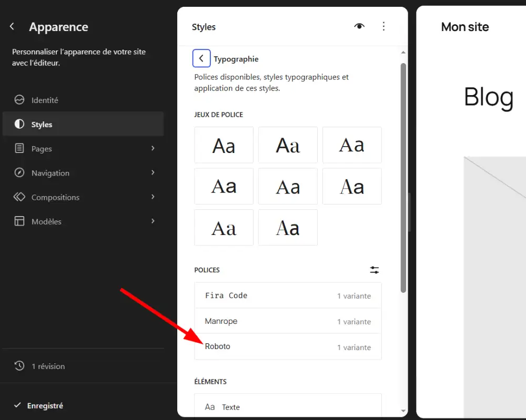Open the Texte element settings

pos(288,406)
